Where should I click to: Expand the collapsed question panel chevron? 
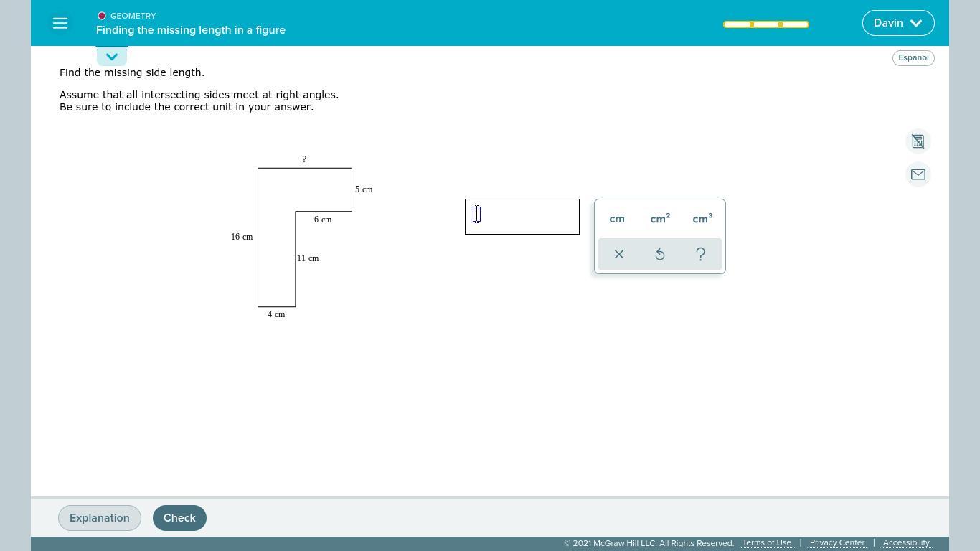(x=112, y=56)
